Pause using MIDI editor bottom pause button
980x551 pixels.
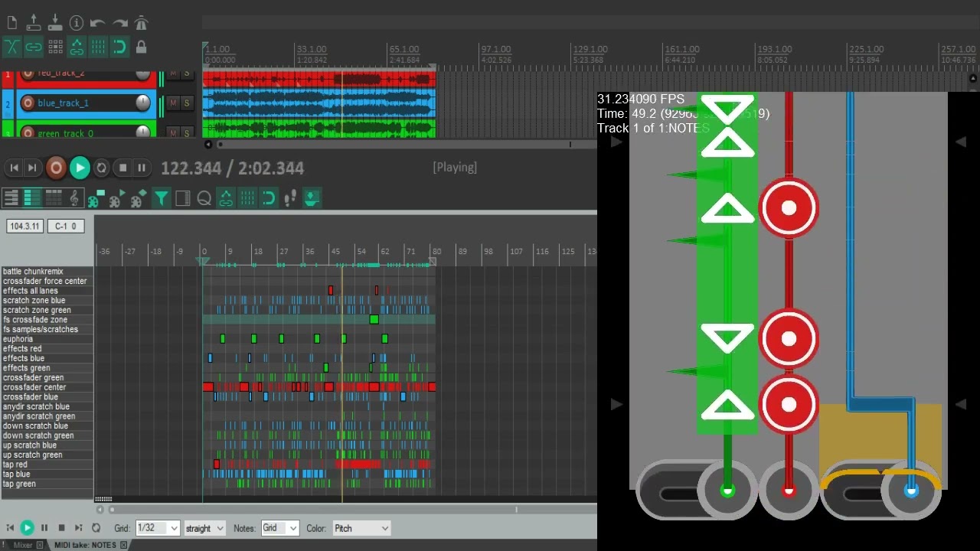[x=44, y=528]
